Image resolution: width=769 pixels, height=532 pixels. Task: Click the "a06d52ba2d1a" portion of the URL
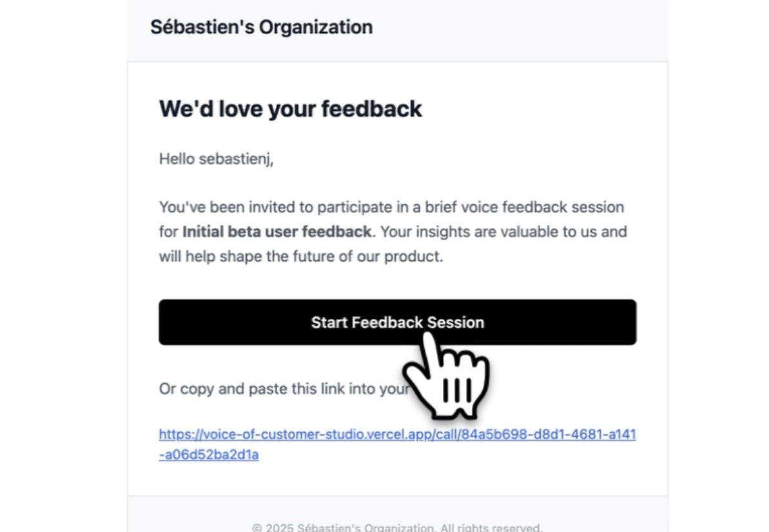[x=212, y=455]
